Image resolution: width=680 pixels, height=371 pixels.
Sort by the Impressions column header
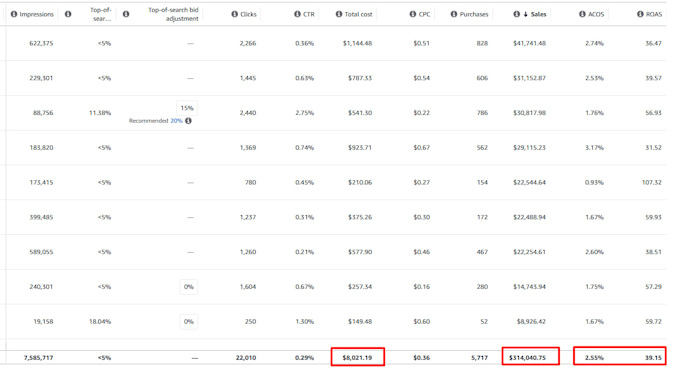37,14
